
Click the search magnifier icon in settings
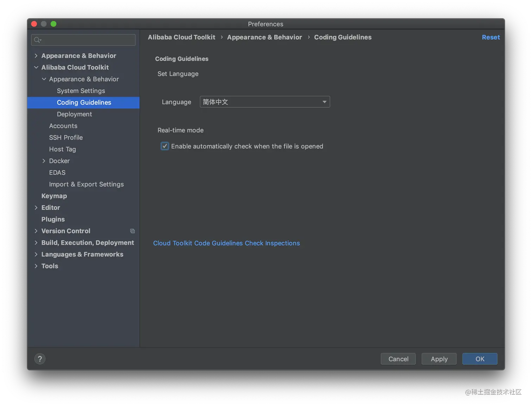[37, 40]
